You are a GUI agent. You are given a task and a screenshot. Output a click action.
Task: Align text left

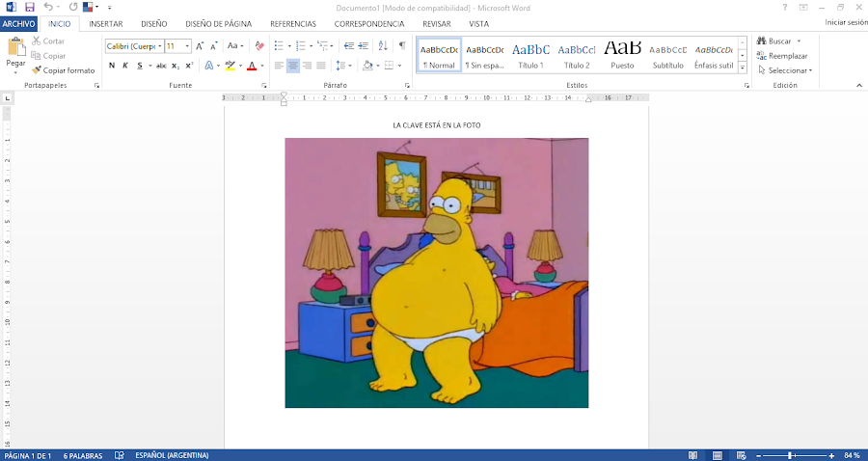[279, 66]
